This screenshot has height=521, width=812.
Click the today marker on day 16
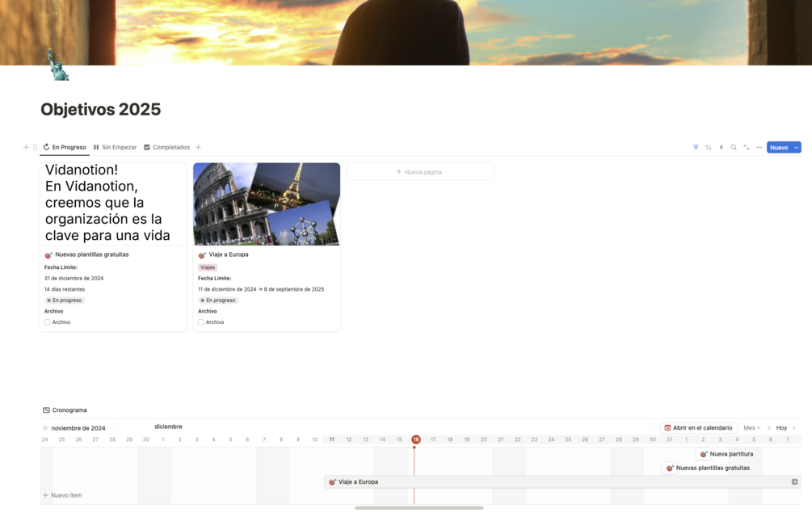[416, 439]
